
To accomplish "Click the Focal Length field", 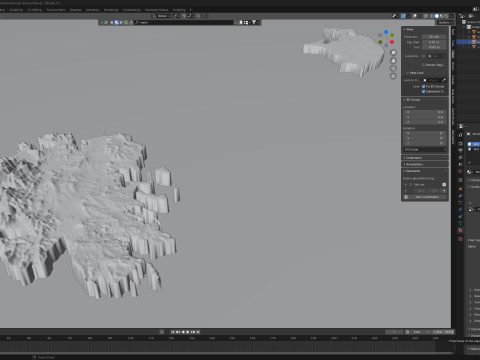I will pos(434,37).
